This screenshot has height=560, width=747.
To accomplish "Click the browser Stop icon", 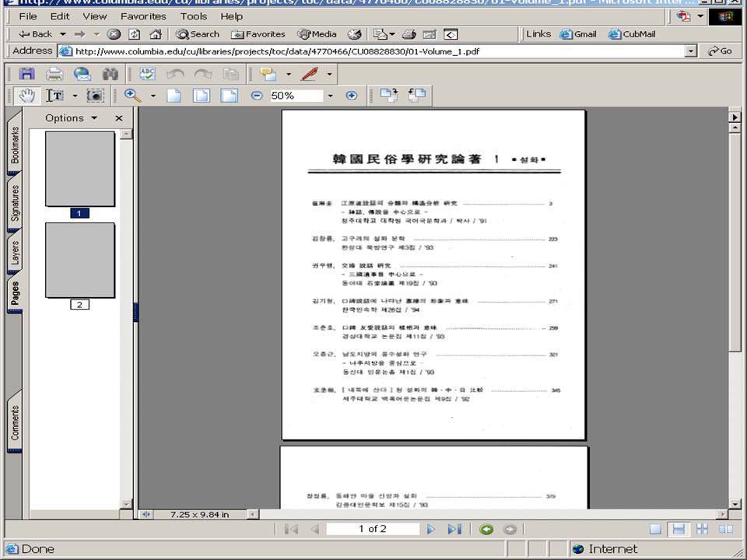I will [x=114, y=34].
